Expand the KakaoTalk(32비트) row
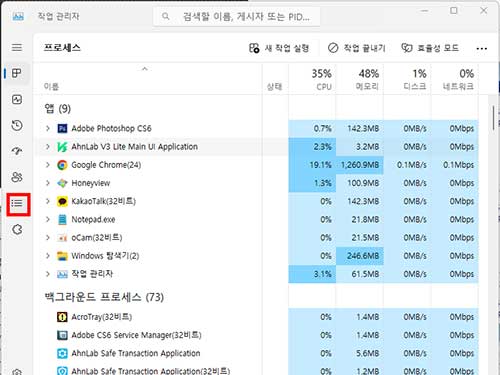Viewport: 500px width, 375px height. (x=48, y=201)
